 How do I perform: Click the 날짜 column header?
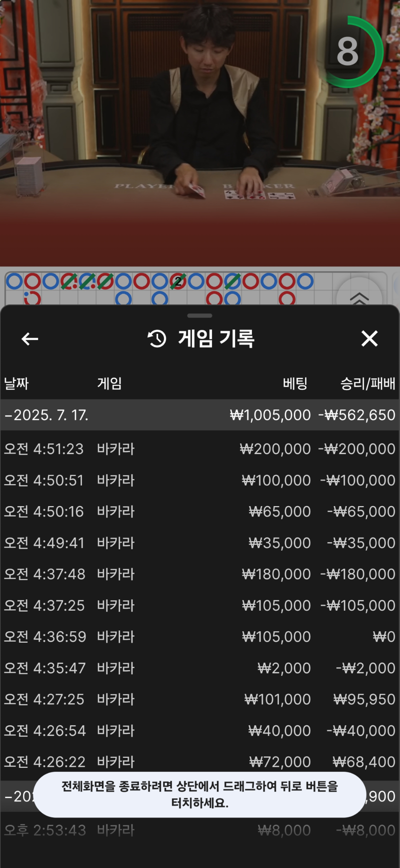tap(16, 384)
